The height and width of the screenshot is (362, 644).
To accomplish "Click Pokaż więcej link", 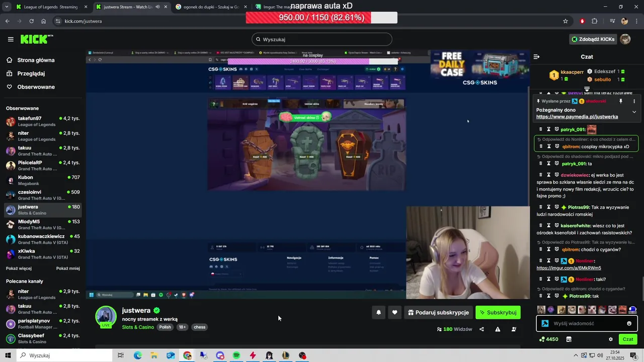I will click(19, 268).
